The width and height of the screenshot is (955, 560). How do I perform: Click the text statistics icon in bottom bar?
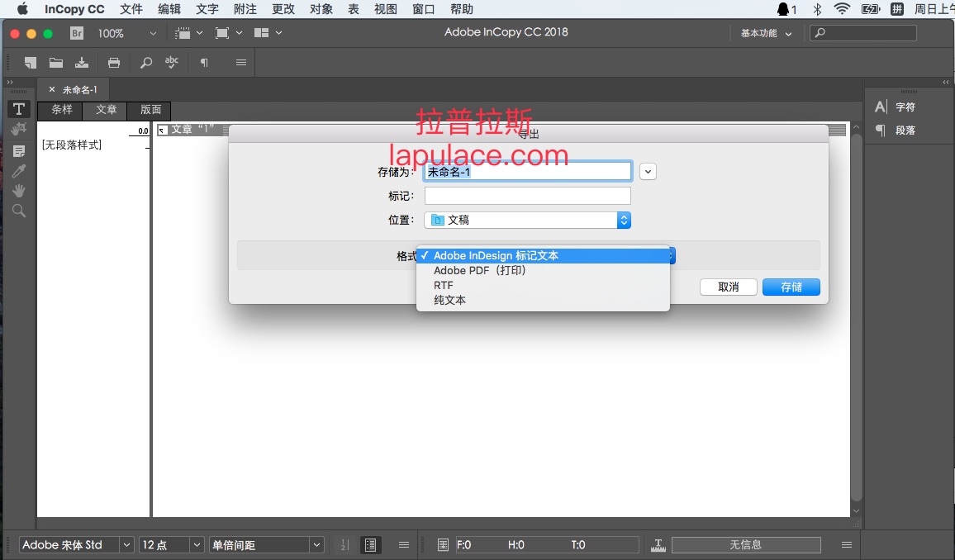(443, 545)
